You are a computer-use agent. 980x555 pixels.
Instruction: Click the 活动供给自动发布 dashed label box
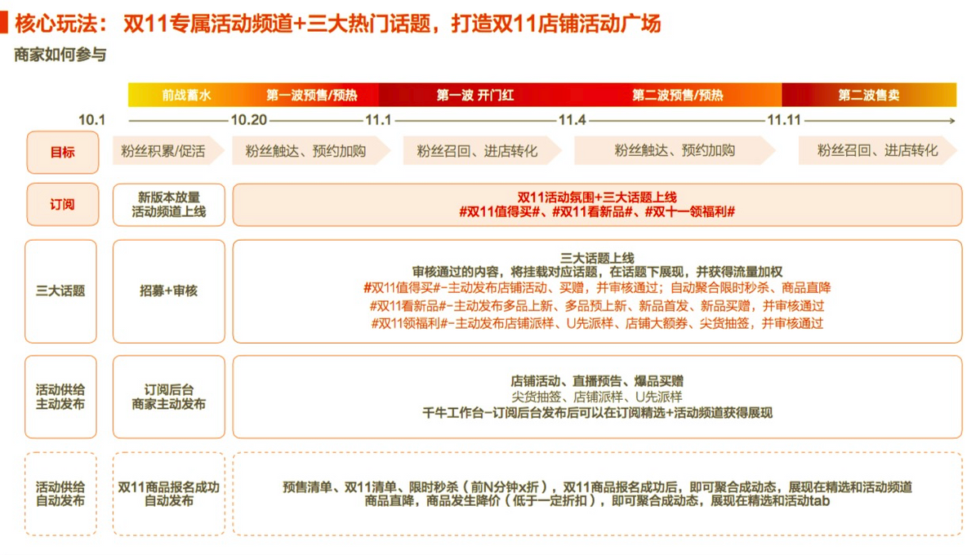tap(61, 494)
